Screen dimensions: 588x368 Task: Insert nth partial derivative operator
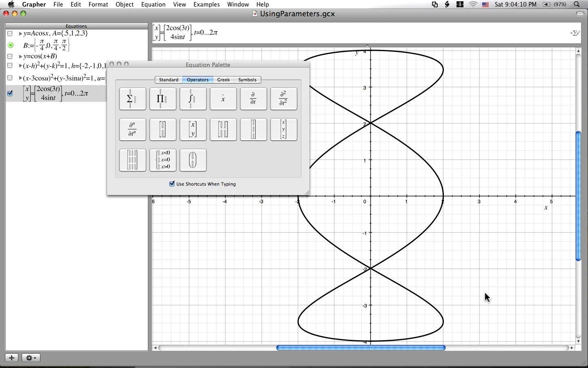tap(132, 129)
